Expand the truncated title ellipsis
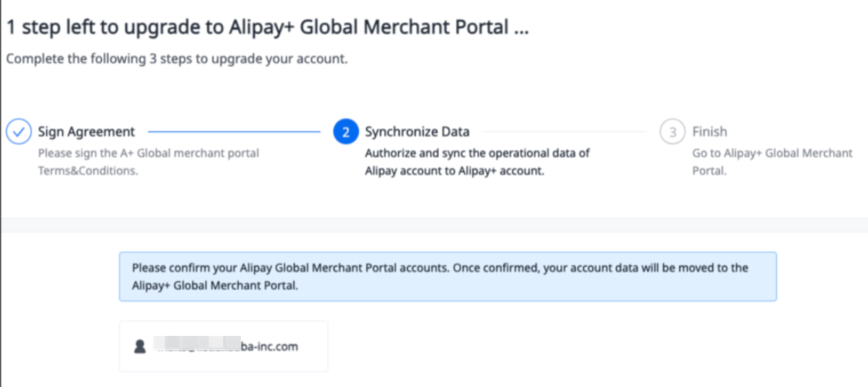 (x=520, y=29)
